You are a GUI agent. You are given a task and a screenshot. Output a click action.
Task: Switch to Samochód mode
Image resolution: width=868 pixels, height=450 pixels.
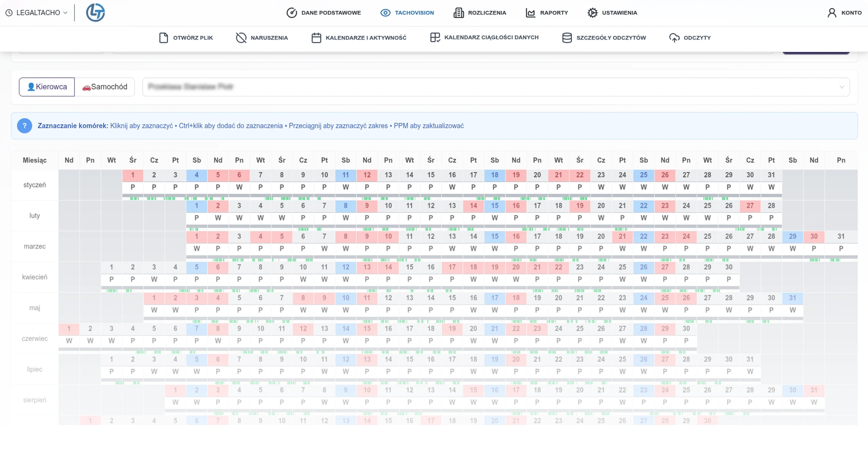coord(104,87)
